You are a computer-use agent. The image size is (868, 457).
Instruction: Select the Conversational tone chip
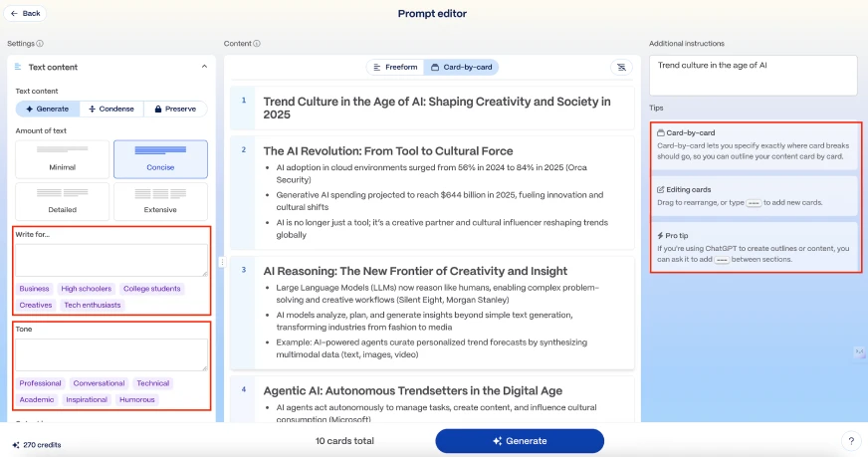pos(100,383)
